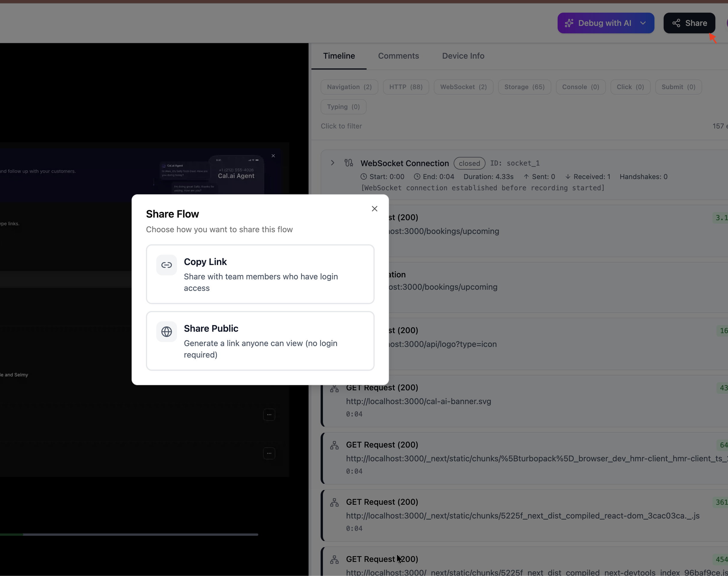Select the Share Public sharing option
The width and height of the screenshot is (728, 576).
point(260,341)
